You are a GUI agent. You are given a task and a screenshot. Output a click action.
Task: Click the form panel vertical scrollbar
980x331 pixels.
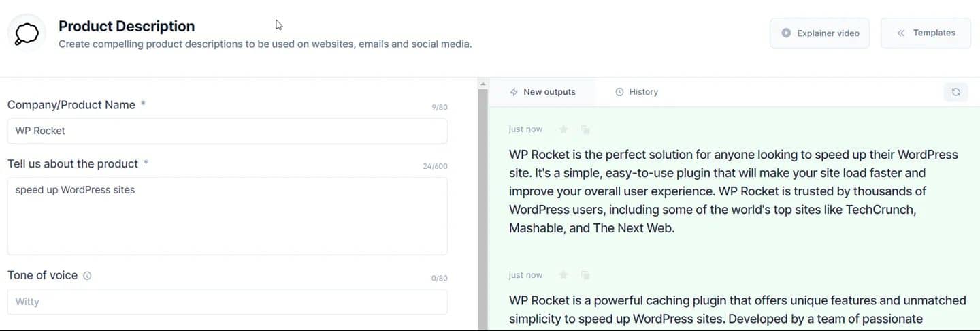(x=483, y=210)
